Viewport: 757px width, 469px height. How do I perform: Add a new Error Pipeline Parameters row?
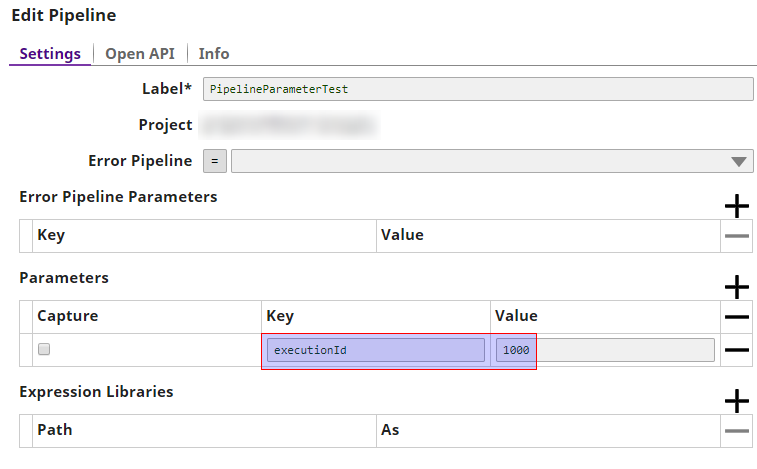tap(736, 206)
